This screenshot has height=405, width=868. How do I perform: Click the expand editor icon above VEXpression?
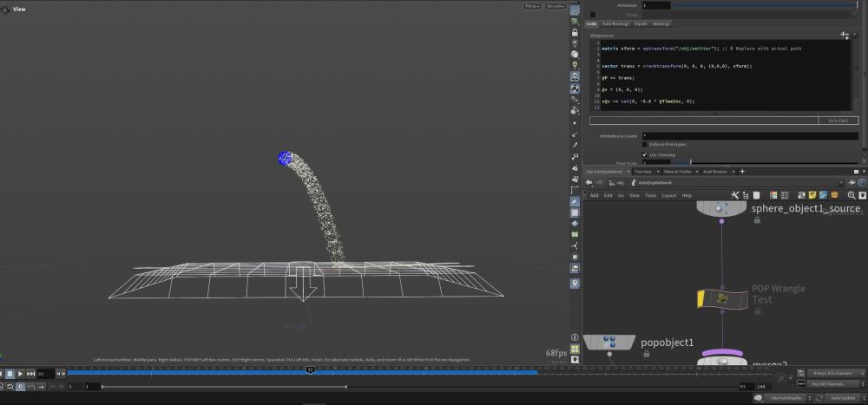845,35
